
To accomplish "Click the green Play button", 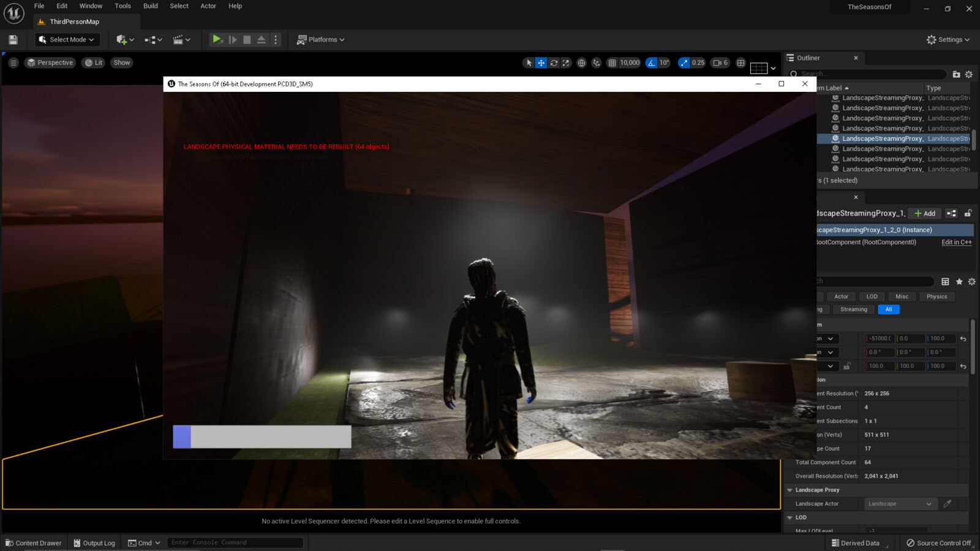I will pos(217,39).
